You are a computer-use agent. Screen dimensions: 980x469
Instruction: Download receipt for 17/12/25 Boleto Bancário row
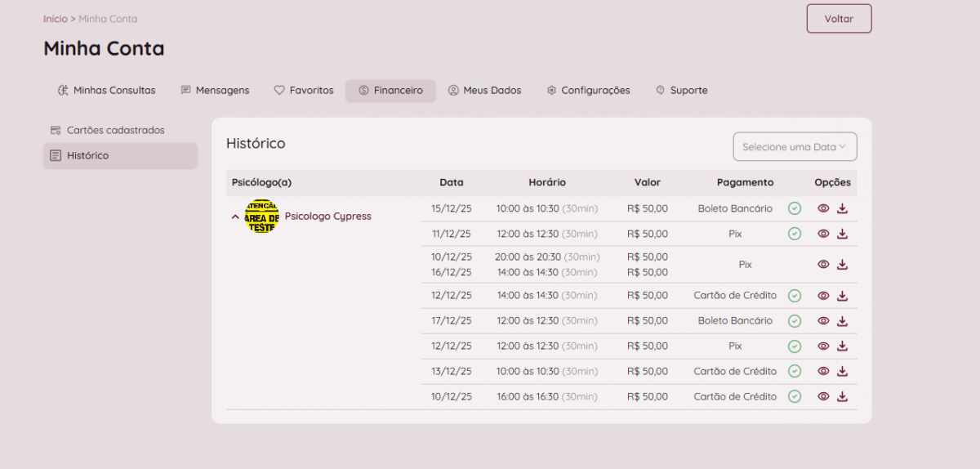point(842,321)
